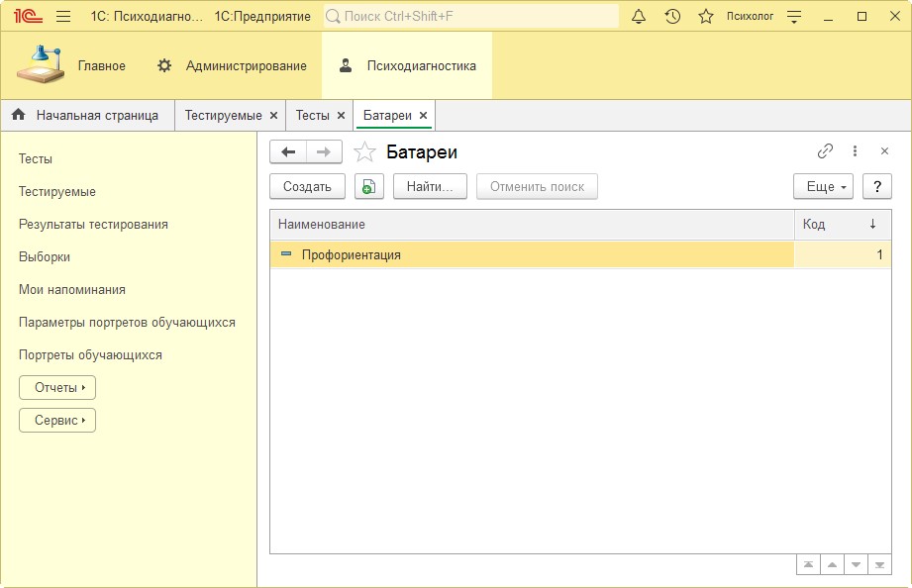Expand the Отчеты submenu

[57, 388]
